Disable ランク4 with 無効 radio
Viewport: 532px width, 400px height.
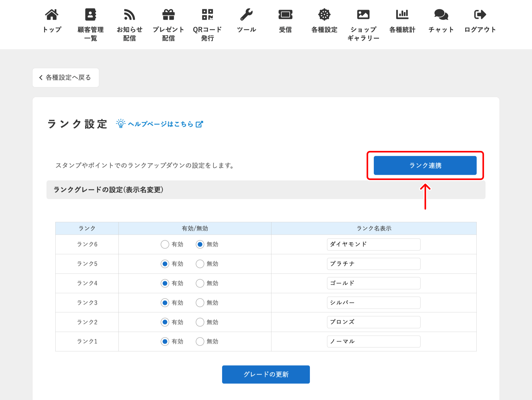200,283
